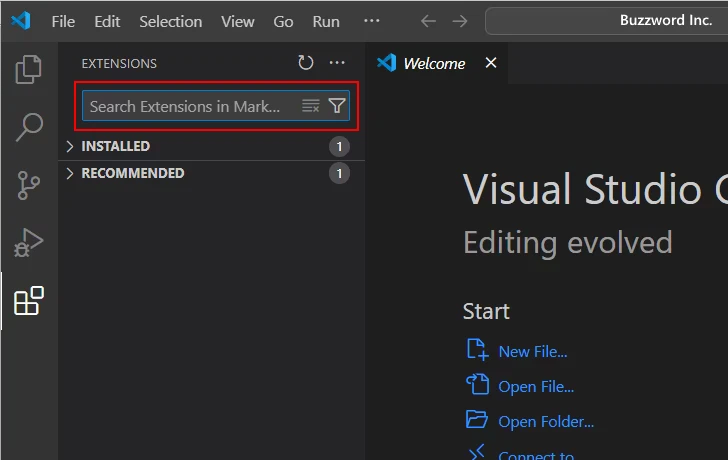Switch to the Welcome tab

point(433,63)
